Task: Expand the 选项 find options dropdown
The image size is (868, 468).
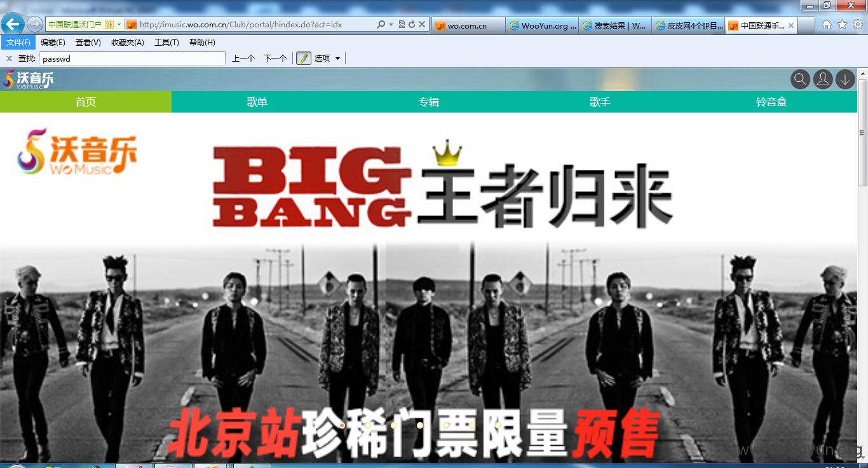Action: tap(327, 59)
